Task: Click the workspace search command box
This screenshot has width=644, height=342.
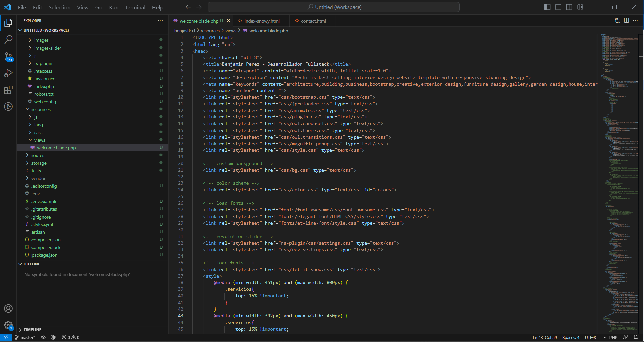Action: click(334, 7)
